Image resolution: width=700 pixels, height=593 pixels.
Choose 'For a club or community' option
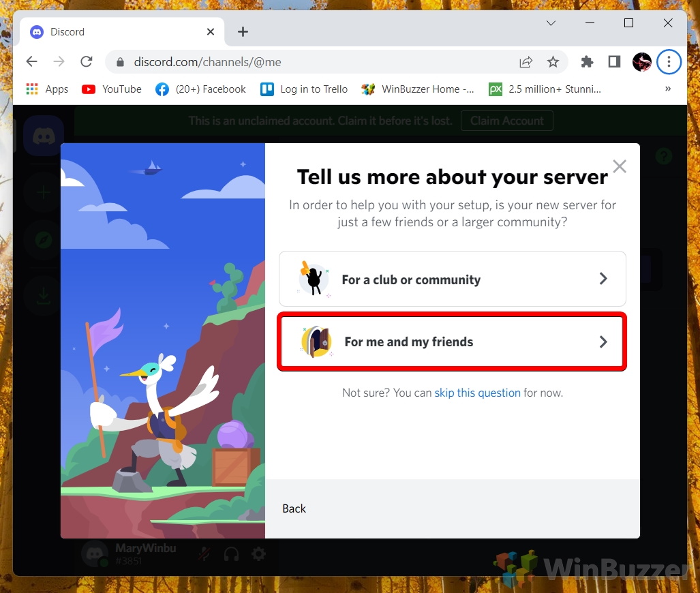(452, 279)
